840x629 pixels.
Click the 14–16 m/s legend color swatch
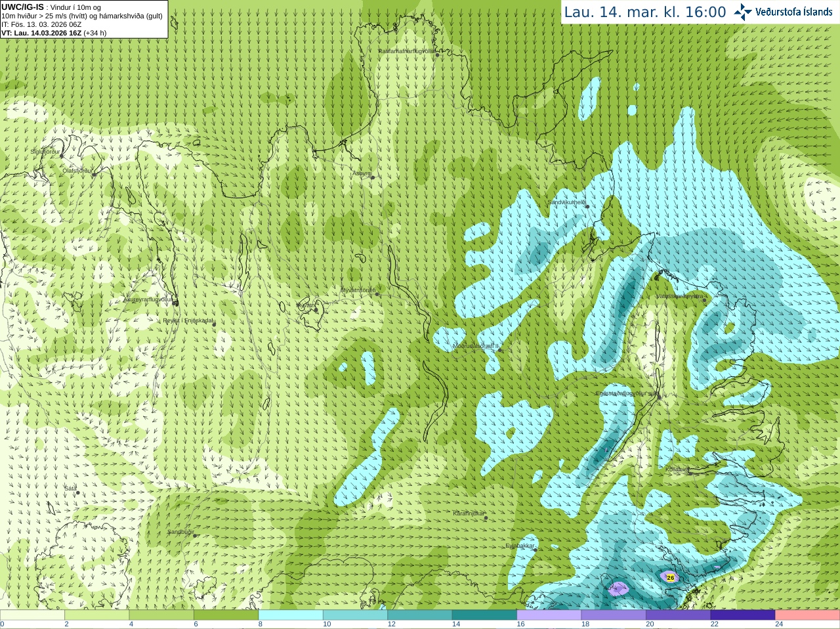484,615
